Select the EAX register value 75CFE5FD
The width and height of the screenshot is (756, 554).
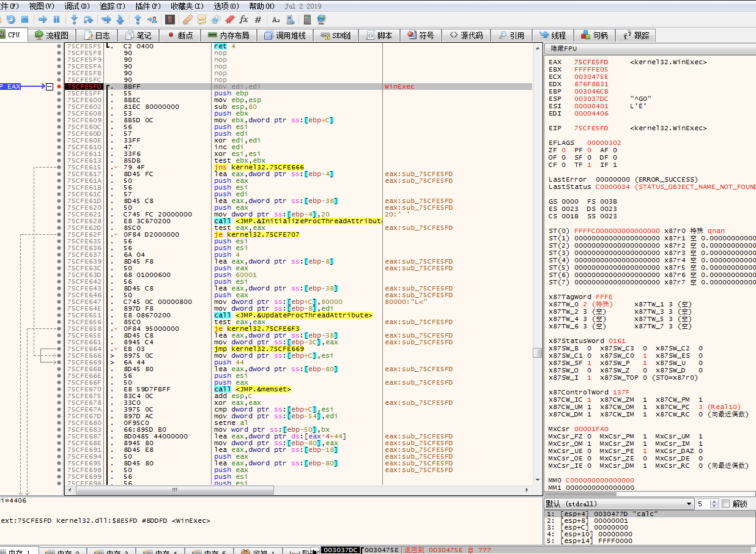591,62
